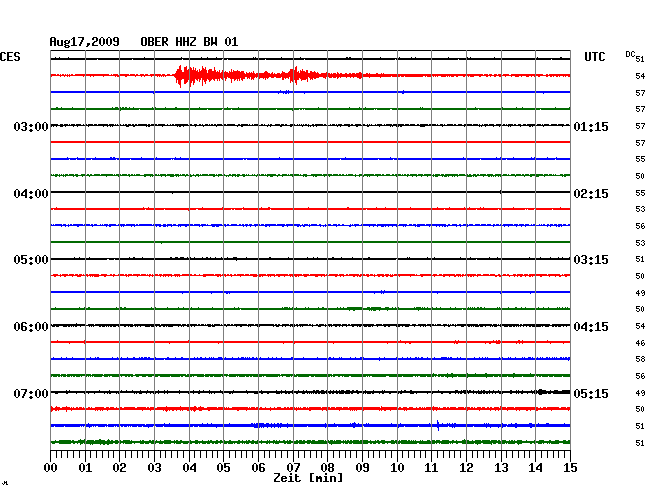Click the 10 minute axis tick label
Image resolution: width=650 pixels, height=494 pixels.
pos(397,468)
